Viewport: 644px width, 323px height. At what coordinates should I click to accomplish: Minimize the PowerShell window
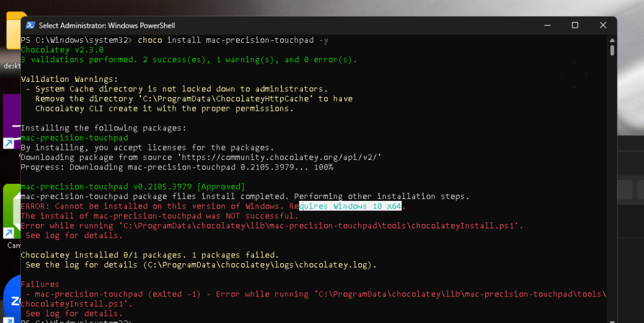[547, 25]
